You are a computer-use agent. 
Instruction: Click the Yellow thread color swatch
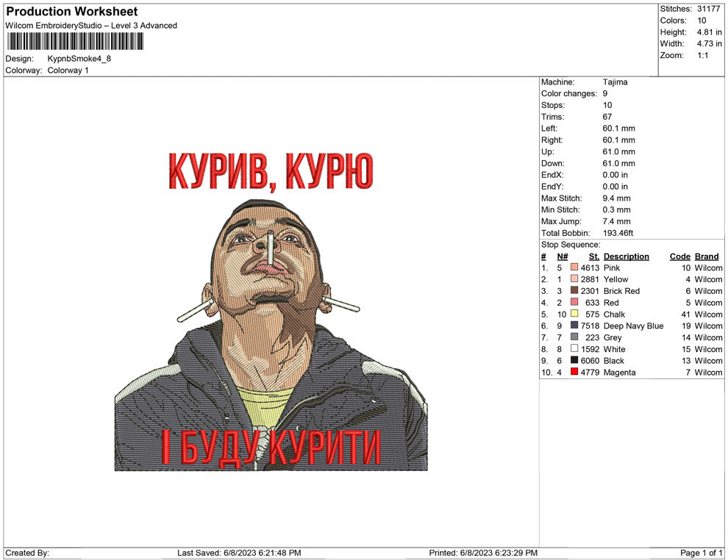click(574, 279)
